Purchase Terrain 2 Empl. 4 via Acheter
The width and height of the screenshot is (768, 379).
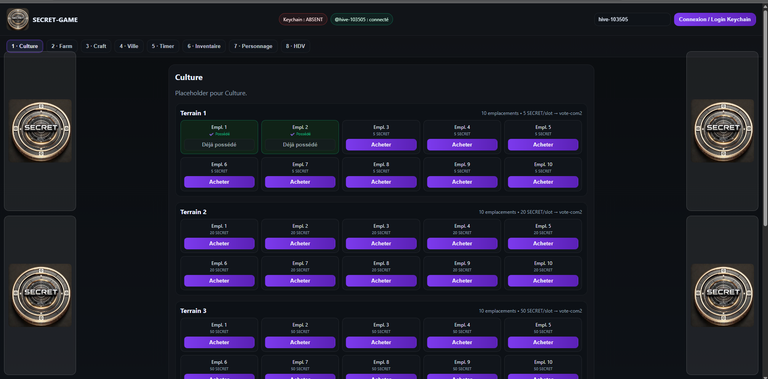coord(462,243)
